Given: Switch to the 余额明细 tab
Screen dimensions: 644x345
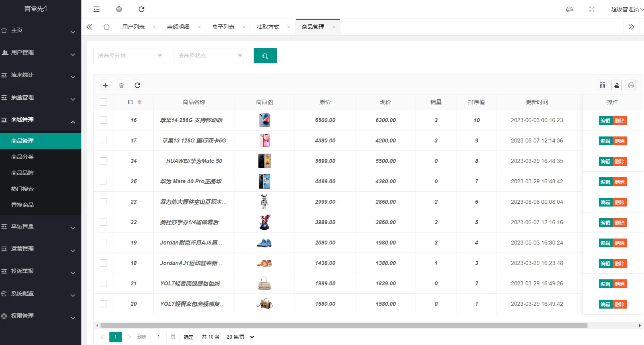Looking at the screenshot, I should point(178,27).
